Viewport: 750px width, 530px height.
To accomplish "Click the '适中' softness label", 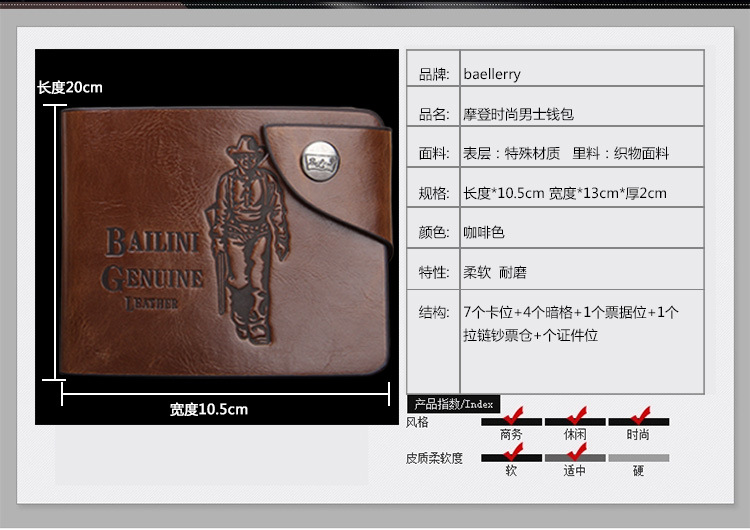I will [x=574, y=471].
